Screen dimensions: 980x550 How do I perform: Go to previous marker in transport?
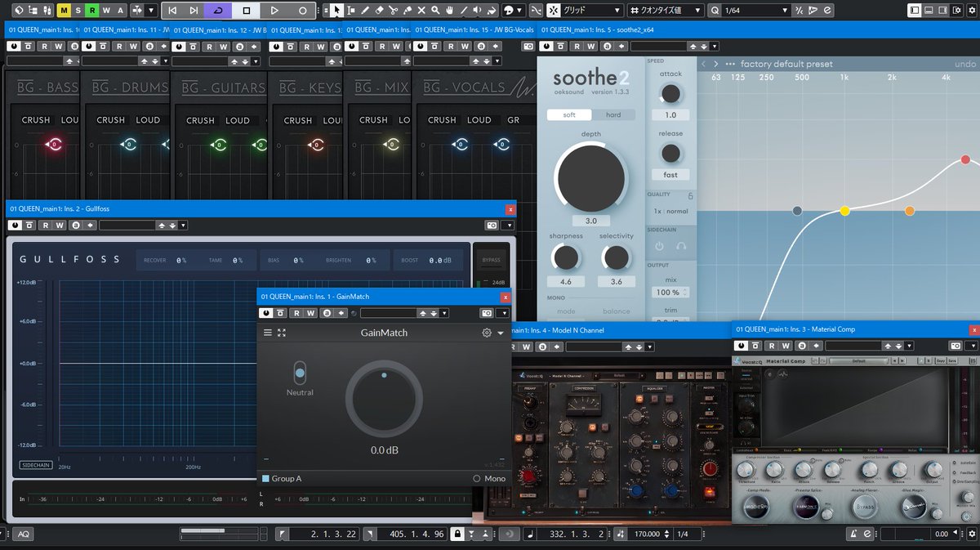click(173, 11)
